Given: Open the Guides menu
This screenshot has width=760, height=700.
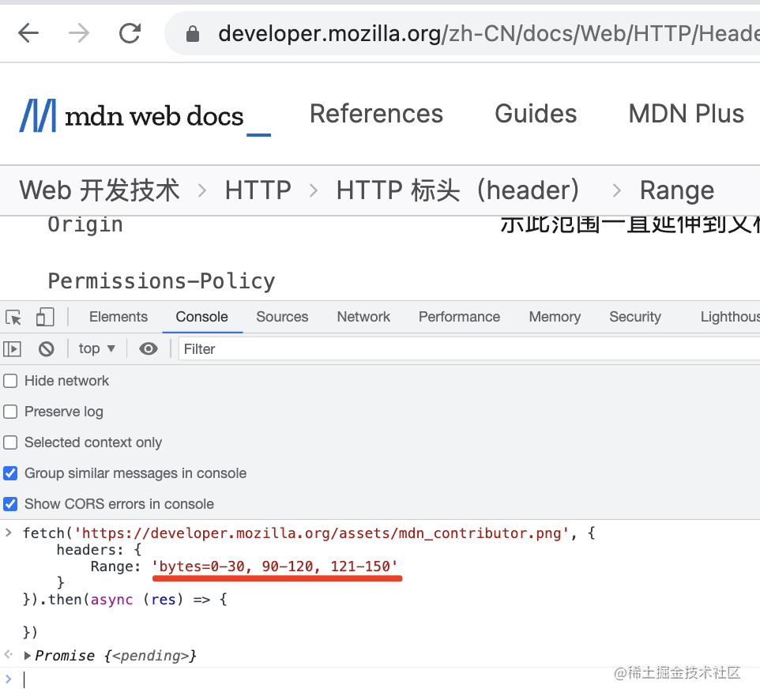Looking at the screenshot, I should tap(535, 115).
